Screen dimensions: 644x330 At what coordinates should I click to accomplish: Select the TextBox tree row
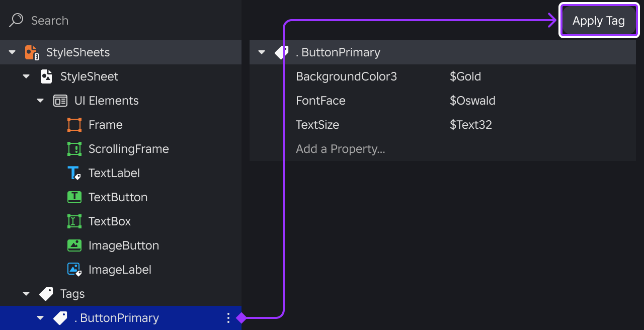(121, 221)
